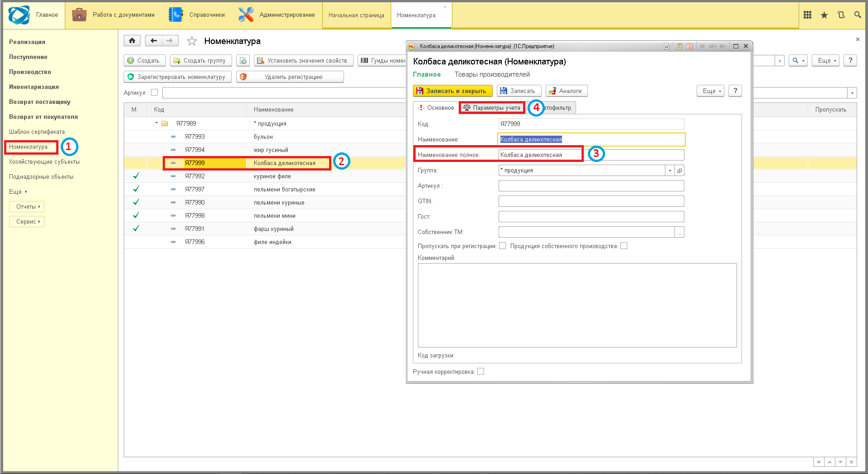Focus the Комментарий text area
This screenshot has height=474, width=868.
577,305
